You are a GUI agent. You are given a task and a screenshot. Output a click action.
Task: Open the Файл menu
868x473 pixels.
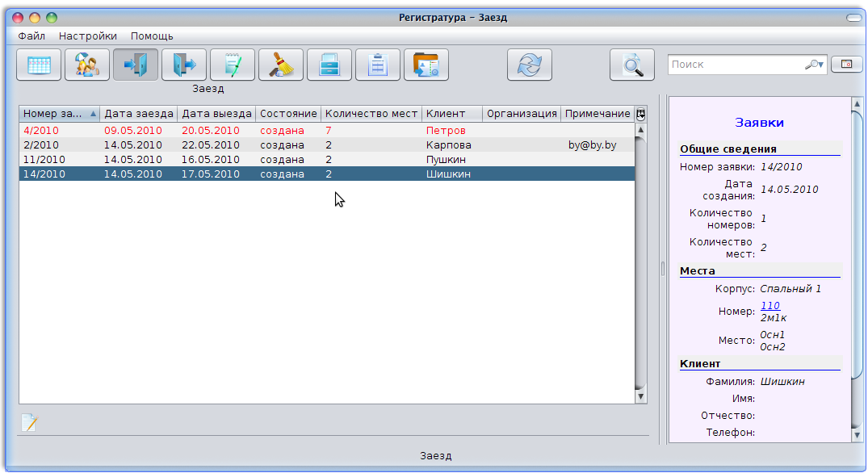point(31,36)
